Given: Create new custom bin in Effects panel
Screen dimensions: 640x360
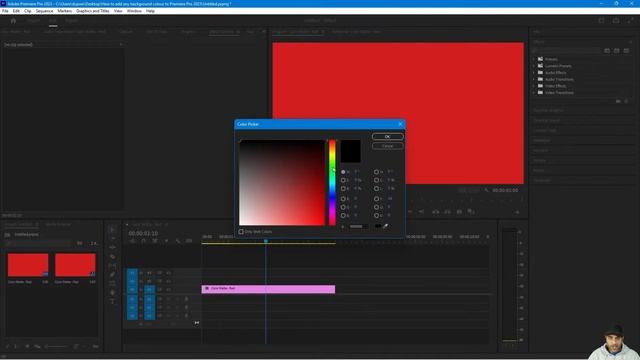Looking at the screenshot, I should (618, 101).
